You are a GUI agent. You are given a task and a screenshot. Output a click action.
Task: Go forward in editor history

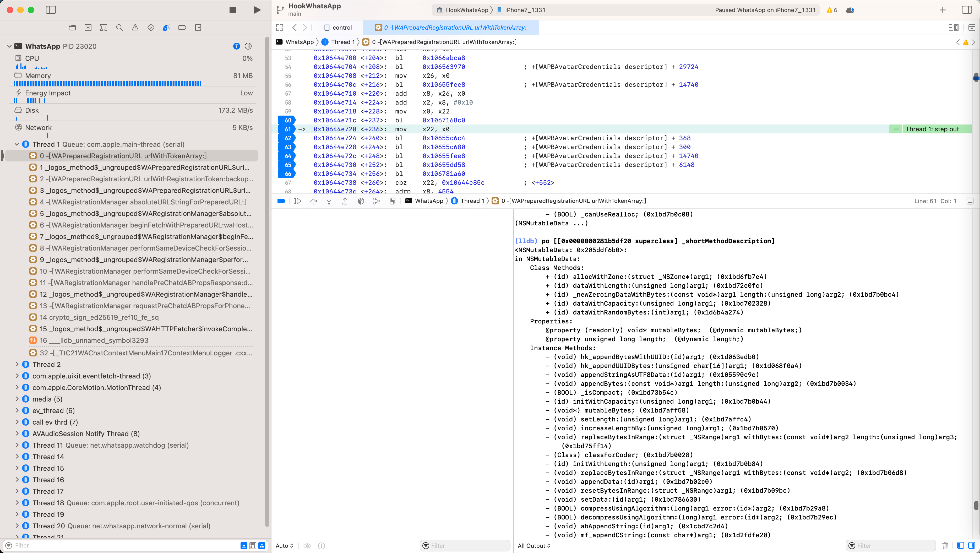point(305,28)
